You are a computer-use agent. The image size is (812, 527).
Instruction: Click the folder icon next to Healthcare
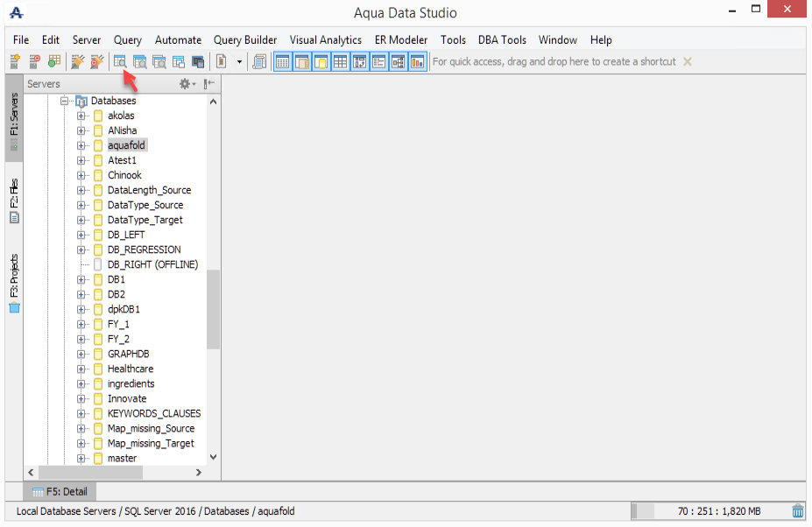[x=98, y=369]
